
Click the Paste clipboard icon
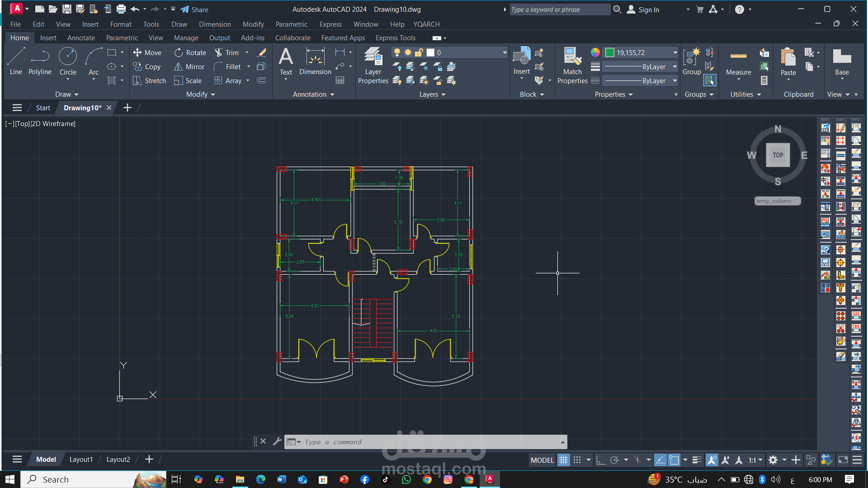pos(788,61)
